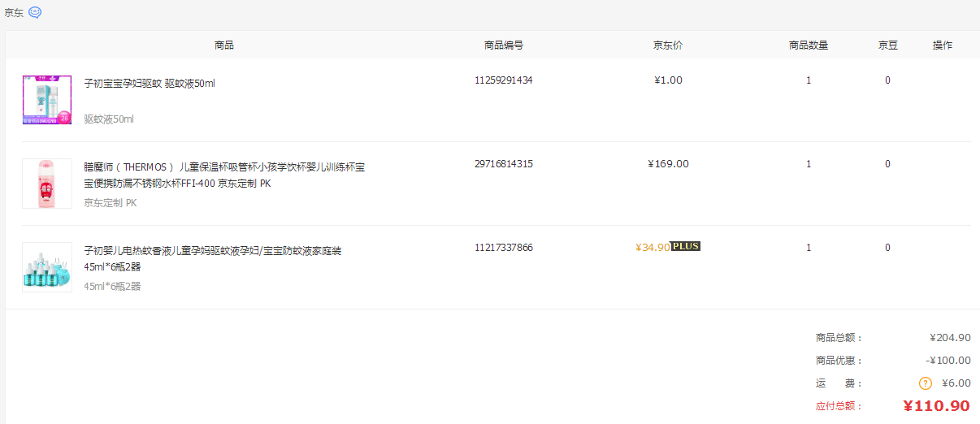Select product number 11217337866
Image resolution: width=980 pixels, height=424 pixels.
[504, 248]
